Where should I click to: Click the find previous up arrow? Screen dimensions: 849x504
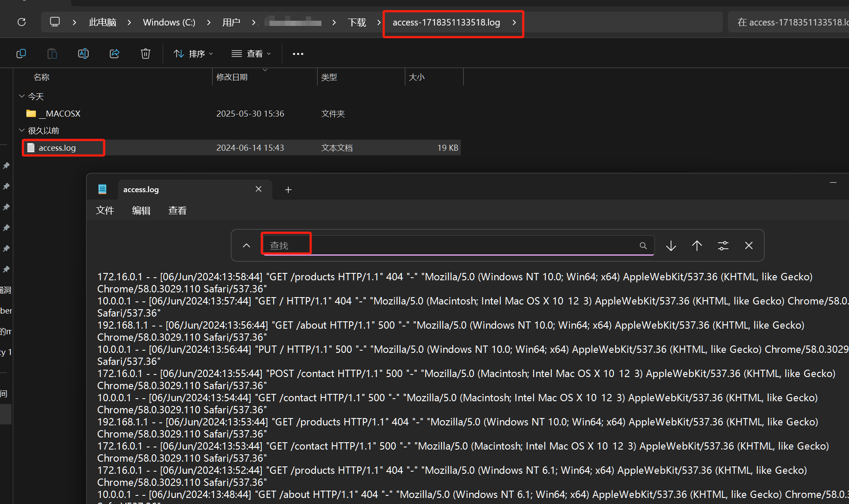[697, 246]
